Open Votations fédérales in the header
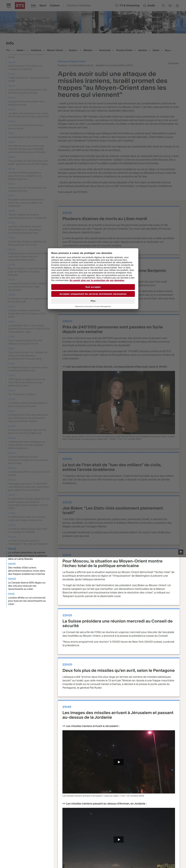 79,5
